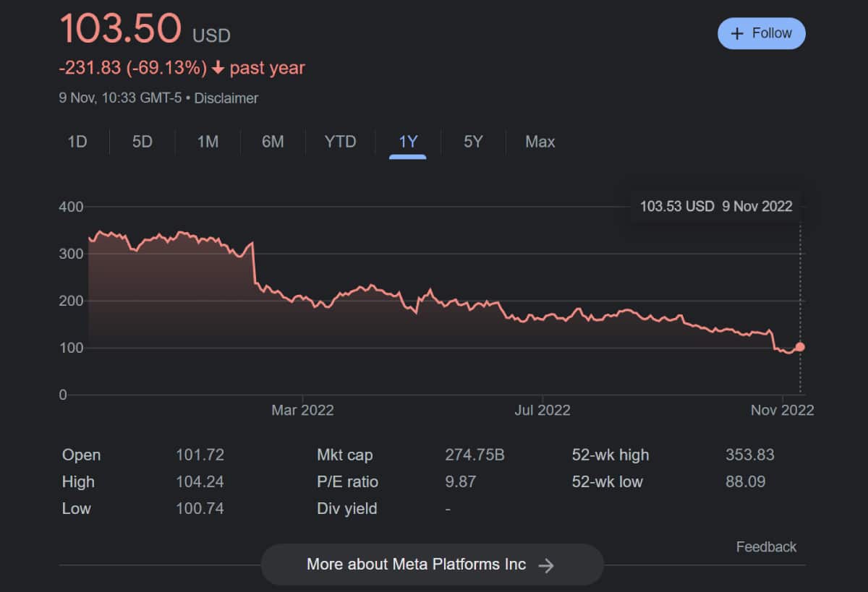Screen dimensions: 868x592
Task: Open More about Meta Platforms Inc
Action: point(431,565)
